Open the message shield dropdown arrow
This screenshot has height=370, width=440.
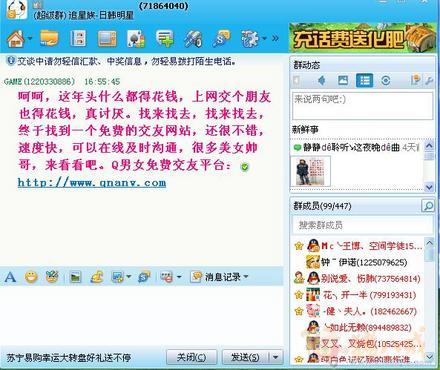tap(179, 277)
